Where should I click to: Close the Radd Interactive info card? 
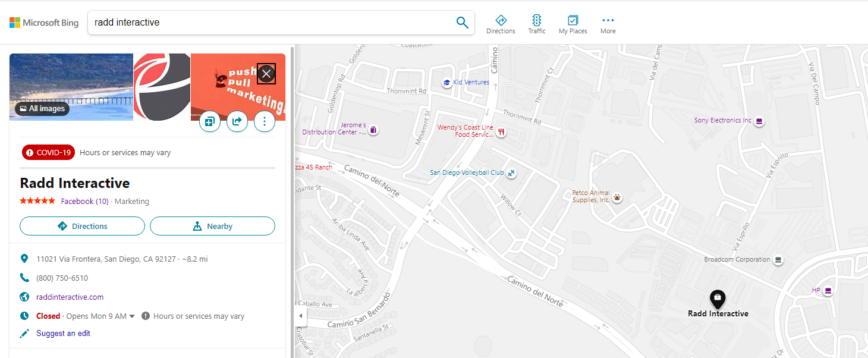266,74
